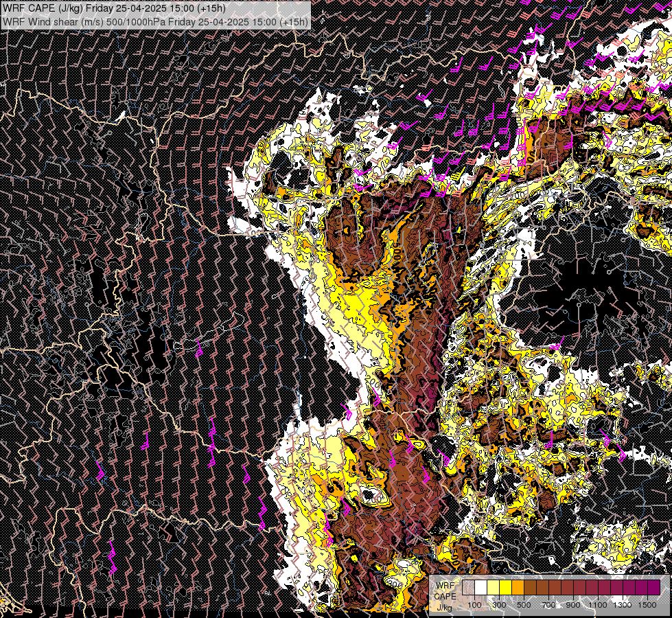This screenshot has height=618, width=672.
Task: Click the 500 value on the legend
Action: [x=524, y=605]
